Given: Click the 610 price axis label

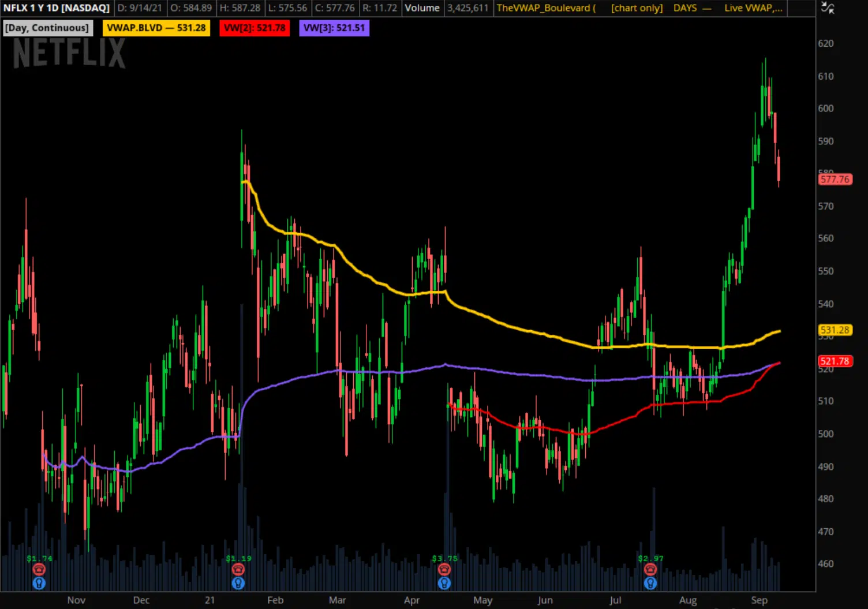Looking at the screenshot, I should 826,76.
